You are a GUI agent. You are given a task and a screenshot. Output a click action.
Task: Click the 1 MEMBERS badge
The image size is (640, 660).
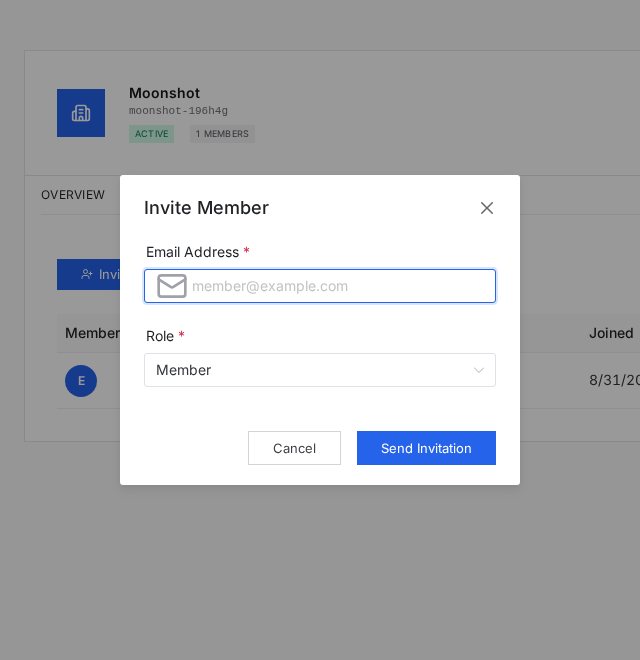pyautogui.click(x=222, y=134)
